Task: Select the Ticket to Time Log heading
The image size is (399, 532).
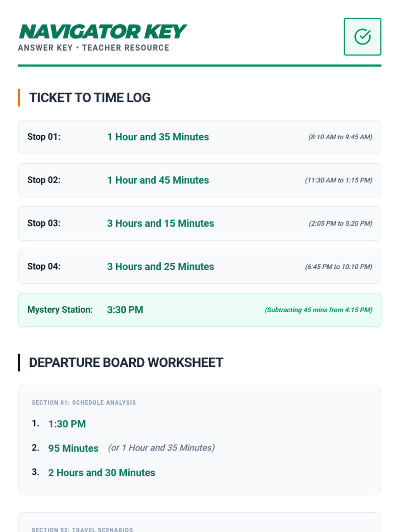Action: [x=90, y=98]
